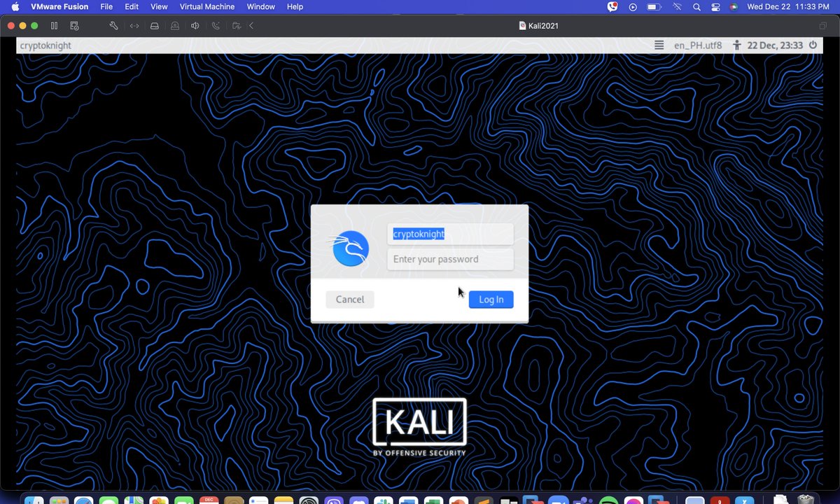Click the Wed Dec 22 11:33 PM clock
Screen dimensions: 840x504
click(787, 6)
